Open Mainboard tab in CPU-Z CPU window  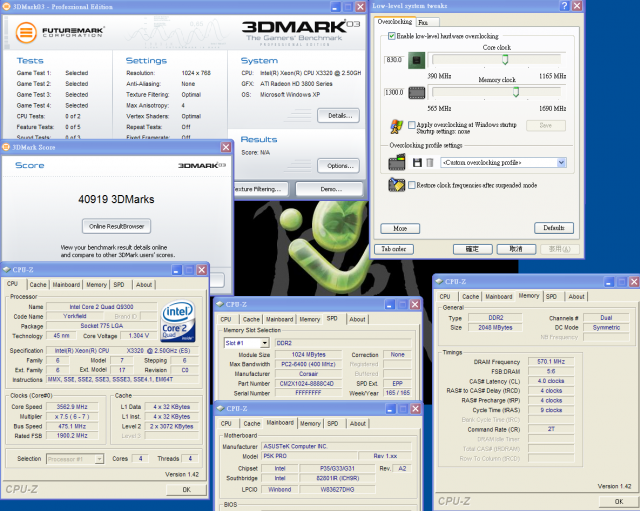[x=66, y=284]
